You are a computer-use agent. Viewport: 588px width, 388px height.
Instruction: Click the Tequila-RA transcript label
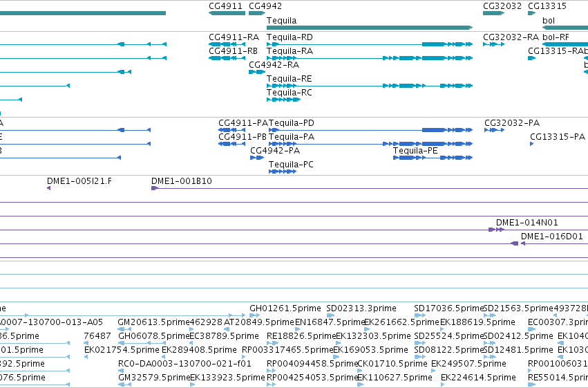tap(290, 51)
